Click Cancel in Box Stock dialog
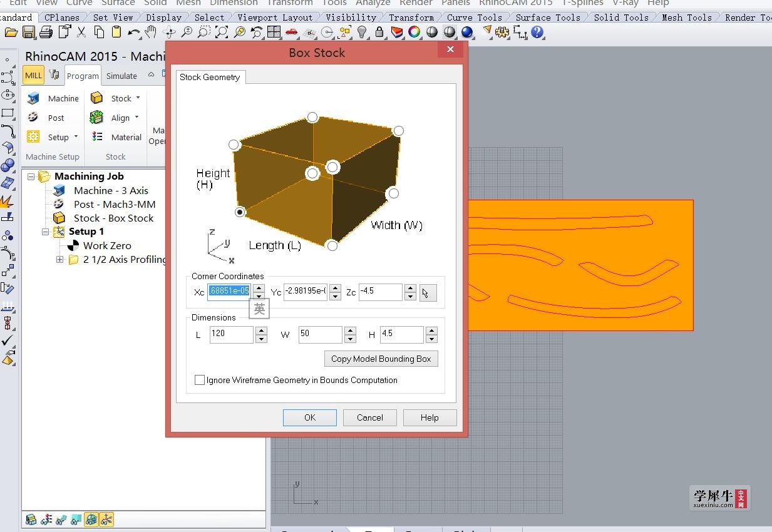772x532 pixels. pyautogui.click(x=370, y=417)
